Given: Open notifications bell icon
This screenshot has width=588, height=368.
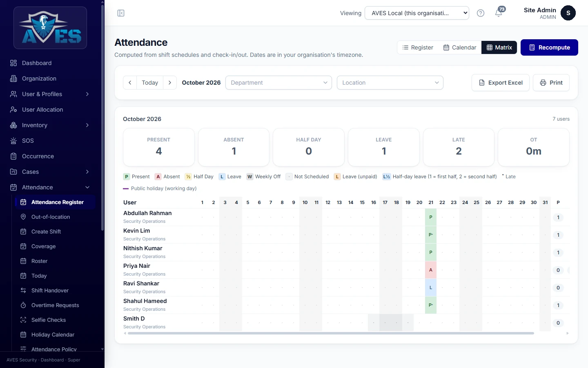Looking at the screenshot, I should click(x=499, y=13).
